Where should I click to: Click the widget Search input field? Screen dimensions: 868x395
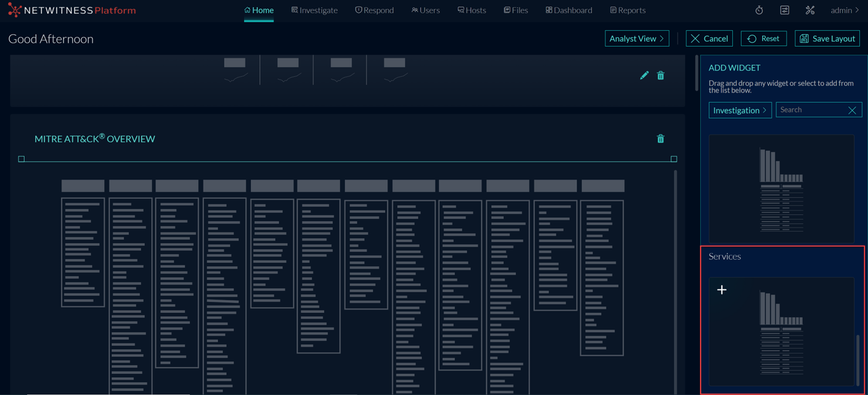click(808, 110)
